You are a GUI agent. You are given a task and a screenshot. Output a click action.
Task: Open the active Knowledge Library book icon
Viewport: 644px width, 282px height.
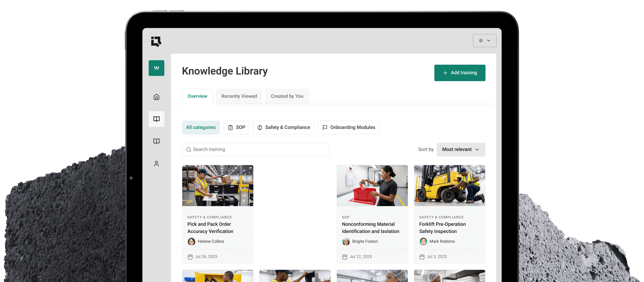pyautogui.click(x=156, y=119)
